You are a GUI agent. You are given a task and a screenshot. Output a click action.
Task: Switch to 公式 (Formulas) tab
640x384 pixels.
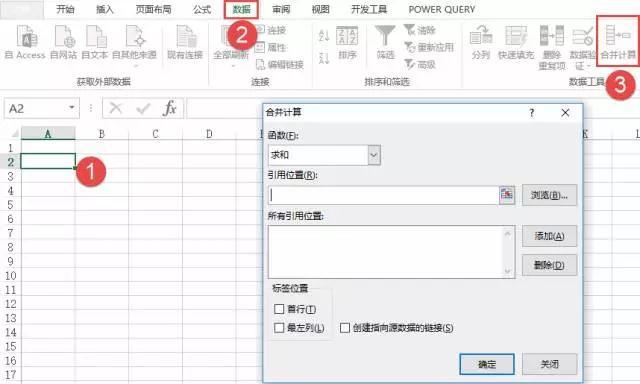202,9
